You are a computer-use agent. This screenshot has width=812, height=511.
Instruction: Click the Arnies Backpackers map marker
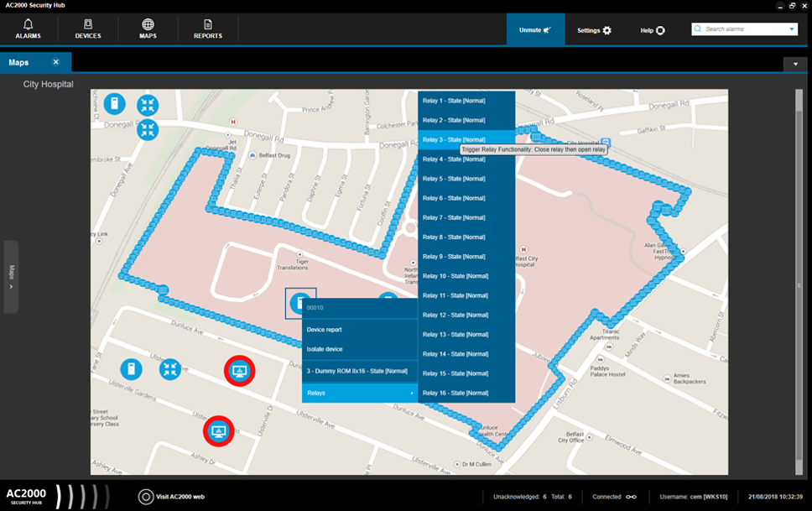[667, 379]
